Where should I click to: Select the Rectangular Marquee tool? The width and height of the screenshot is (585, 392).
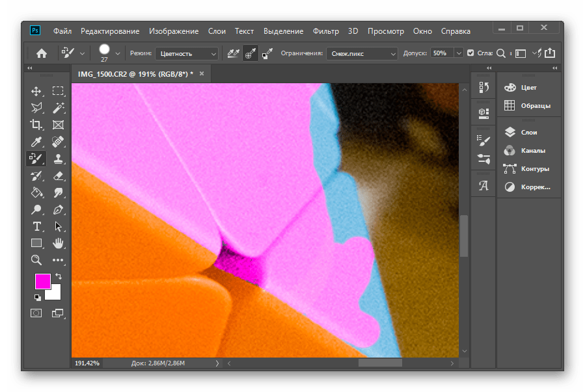coord(58,91)
